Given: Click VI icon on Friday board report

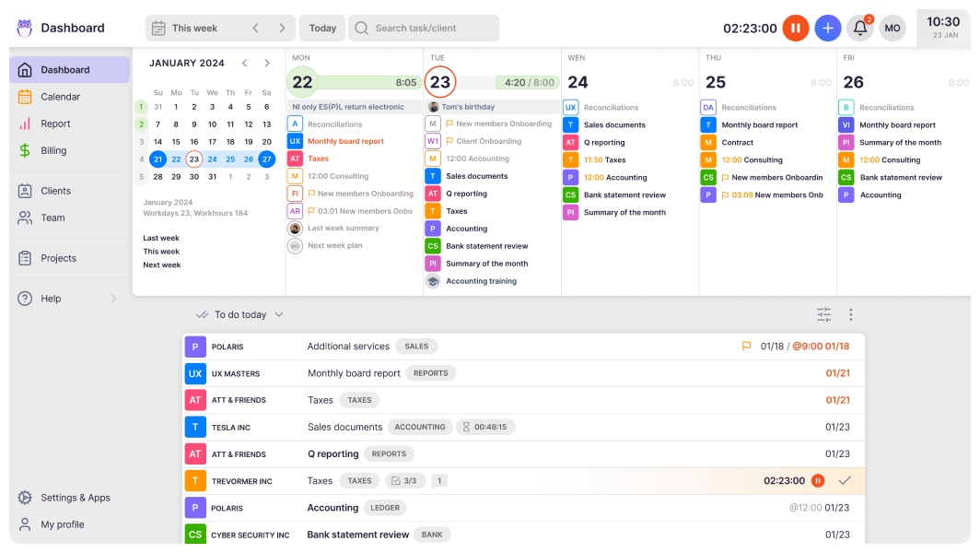Looking at the screenshot, I should [x=846, y=124].
